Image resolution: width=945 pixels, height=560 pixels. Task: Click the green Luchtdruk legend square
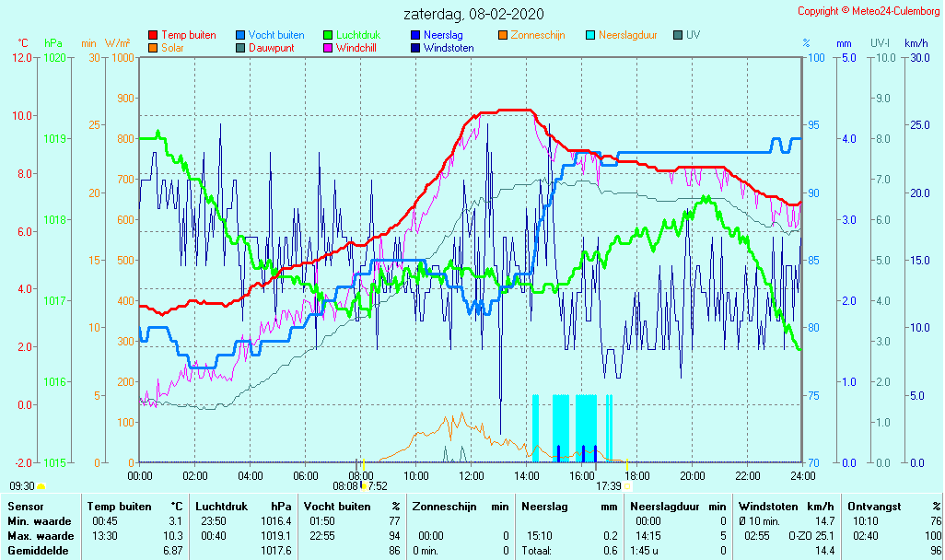tap(328, 36)
